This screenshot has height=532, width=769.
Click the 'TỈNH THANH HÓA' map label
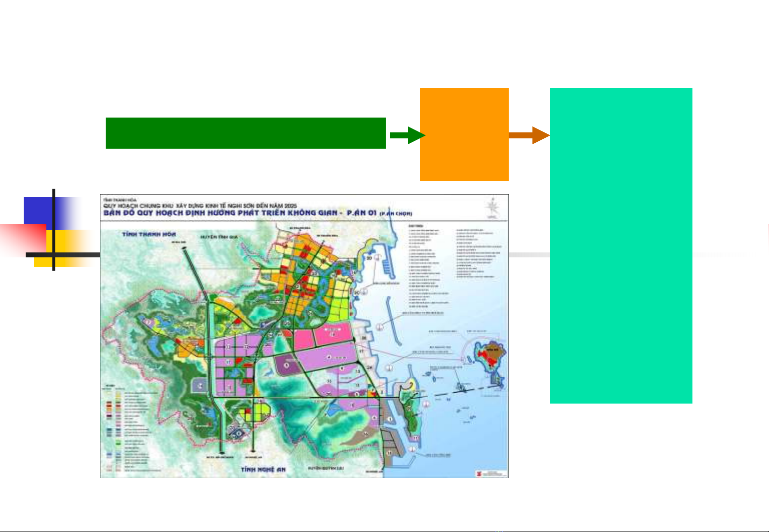pos(149,234)
